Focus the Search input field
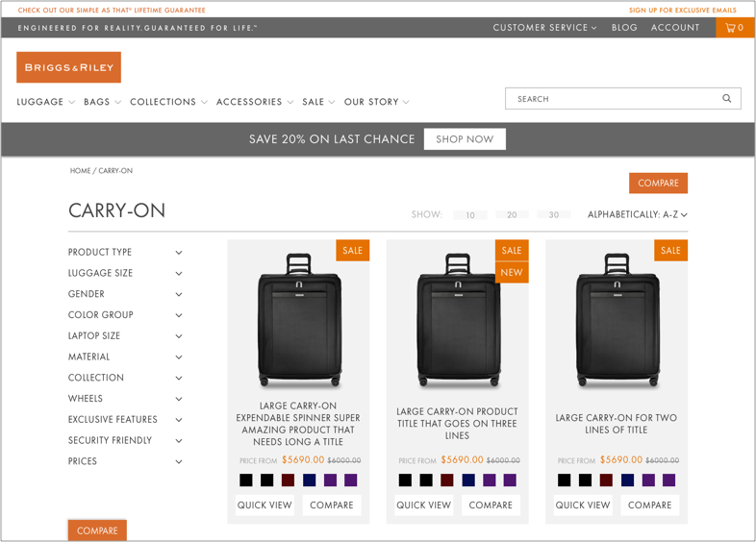Viewport: 756px width, 542px height. (623, 98)
